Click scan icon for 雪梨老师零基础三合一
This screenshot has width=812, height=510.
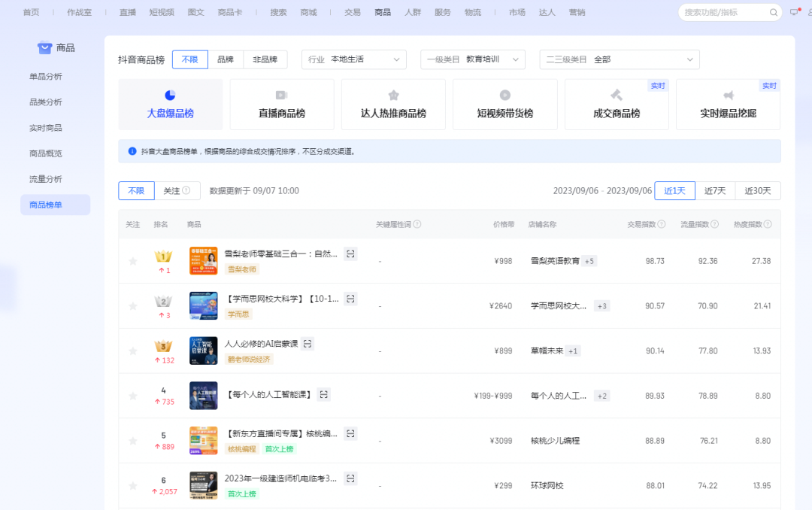pyautogui.click(x=350, y=254)
